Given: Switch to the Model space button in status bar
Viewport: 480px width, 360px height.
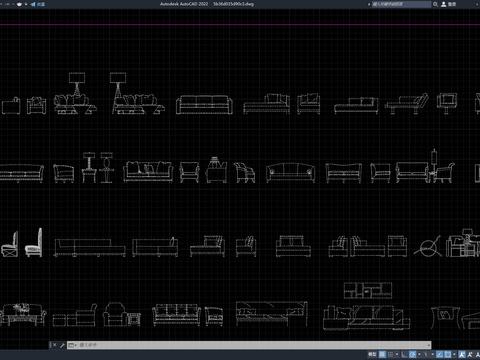Looking at the screenshot, I should (x=372, y=355).
